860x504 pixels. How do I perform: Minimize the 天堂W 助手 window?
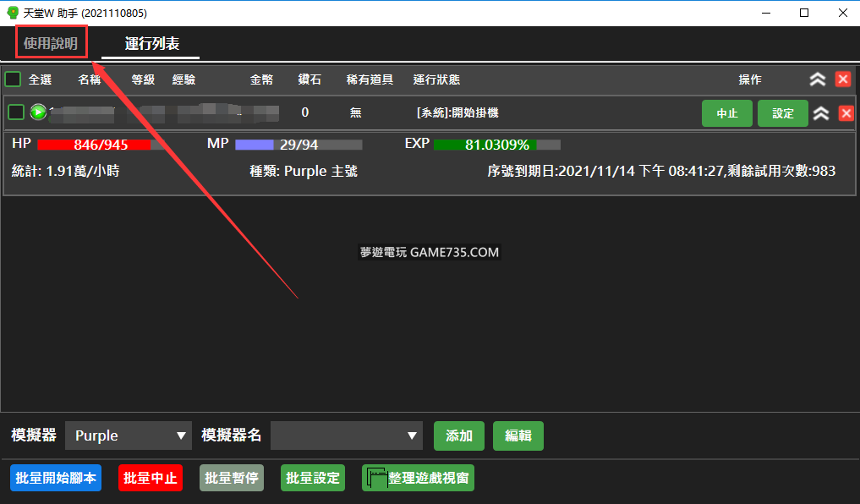tap(766, 13)
